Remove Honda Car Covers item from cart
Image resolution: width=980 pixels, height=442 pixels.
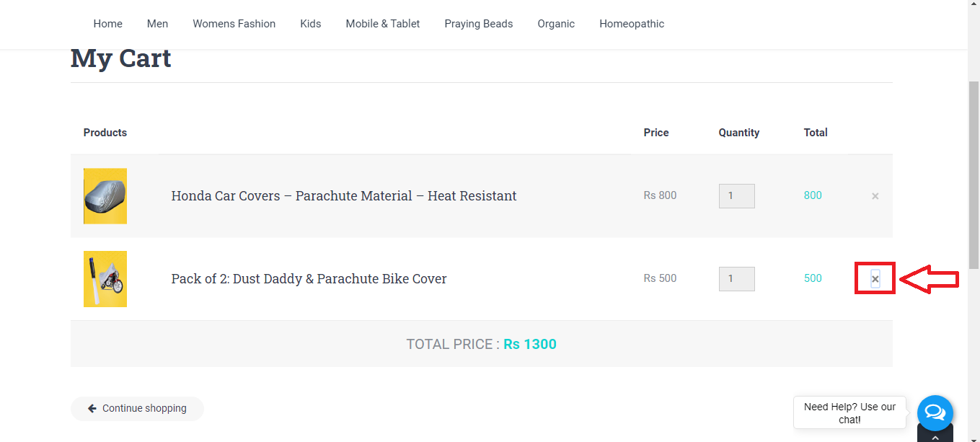[x=875, y=196]
